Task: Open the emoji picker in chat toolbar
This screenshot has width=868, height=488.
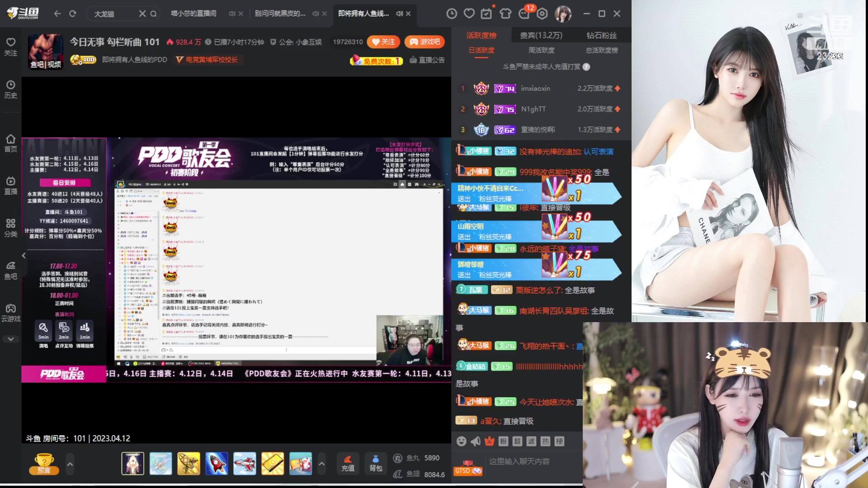Action: [462, 441]
